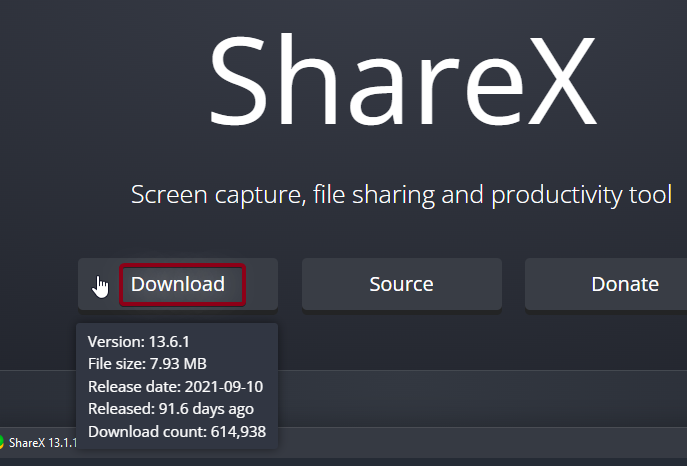Click 'Version: 13.6.1' in the tooltip
Image resolution: width=687 pixels, height=466 pixels.
coord(139,342)
